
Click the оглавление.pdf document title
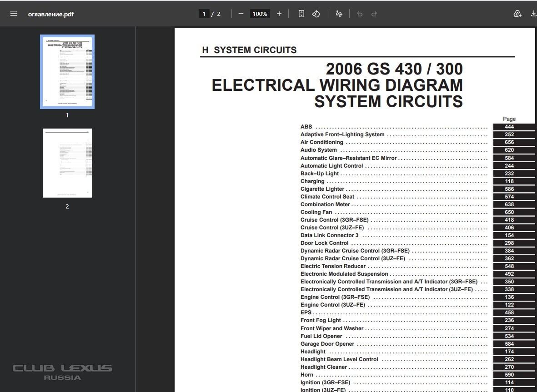(x=51, y=14)
